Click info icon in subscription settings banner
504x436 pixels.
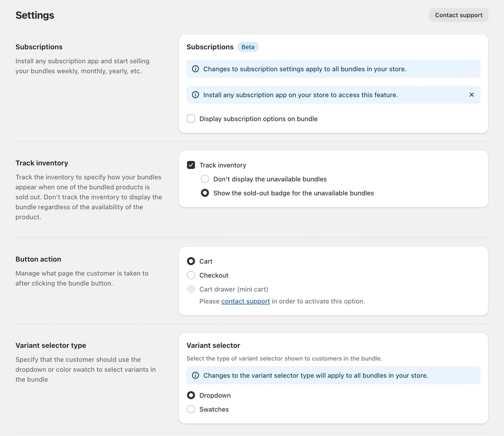tap(195, 69)
